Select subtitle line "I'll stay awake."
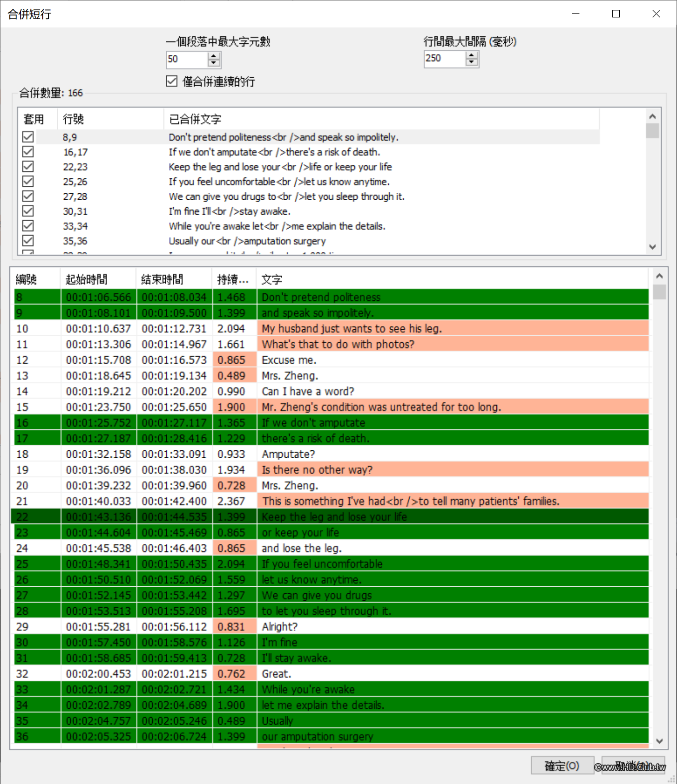Image resolution: width=677 pixels, height=784 pixels. click(330, 658)
